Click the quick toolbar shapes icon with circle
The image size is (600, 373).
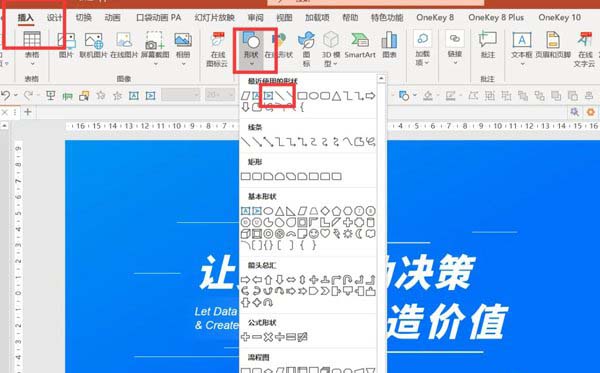coord(404,95)
